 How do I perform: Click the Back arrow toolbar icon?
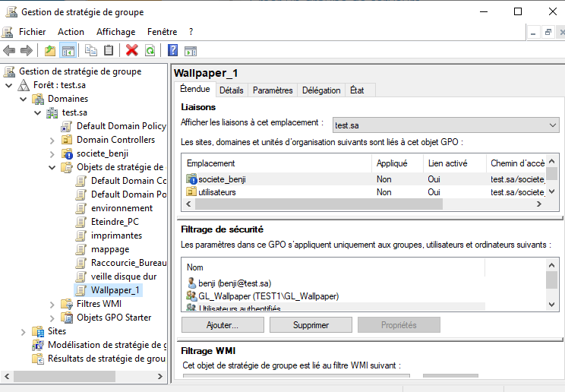9,51
